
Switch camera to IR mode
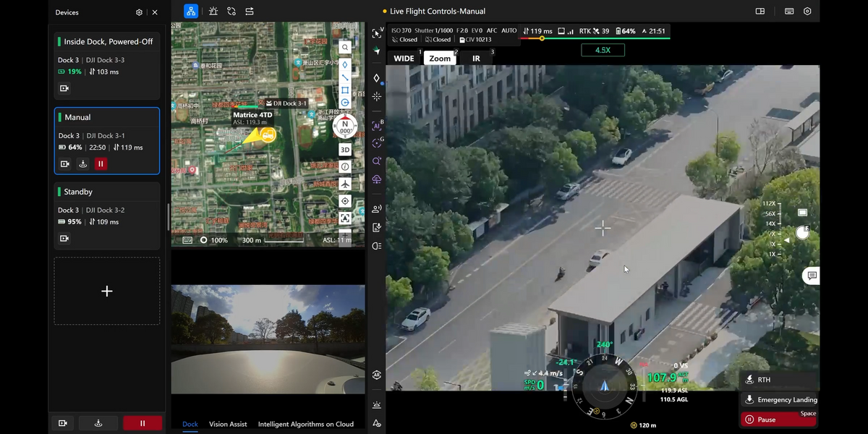476,59
